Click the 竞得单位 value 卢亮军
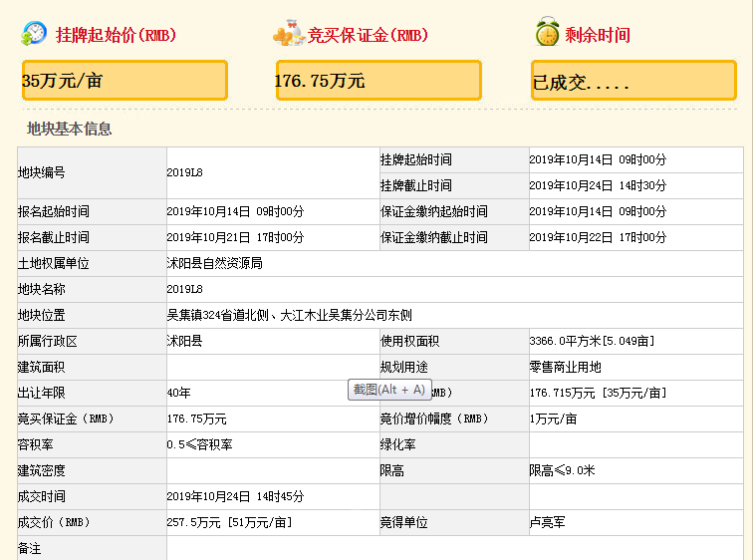755x560 pixels. click(548, 523)
